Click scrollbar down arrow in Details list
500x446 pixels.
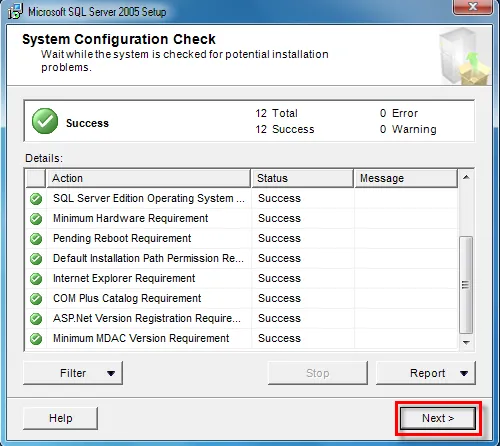(x=466, y=342)
